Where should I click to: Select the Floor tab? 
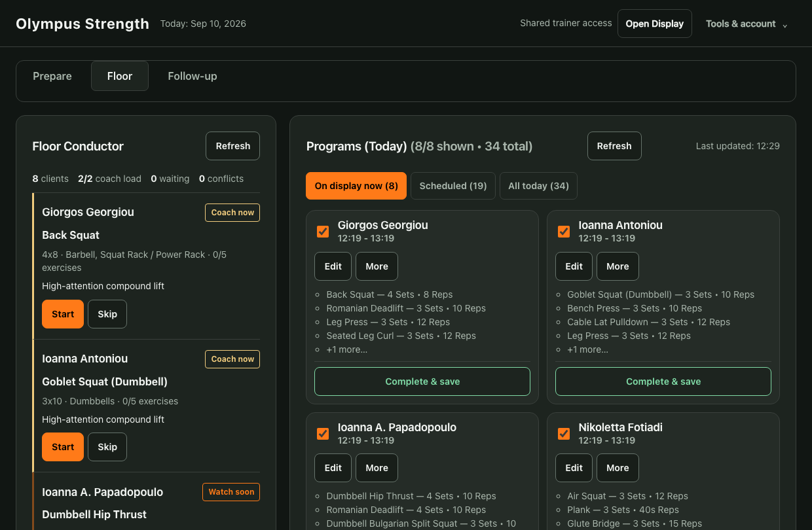[x=120, y=76]
